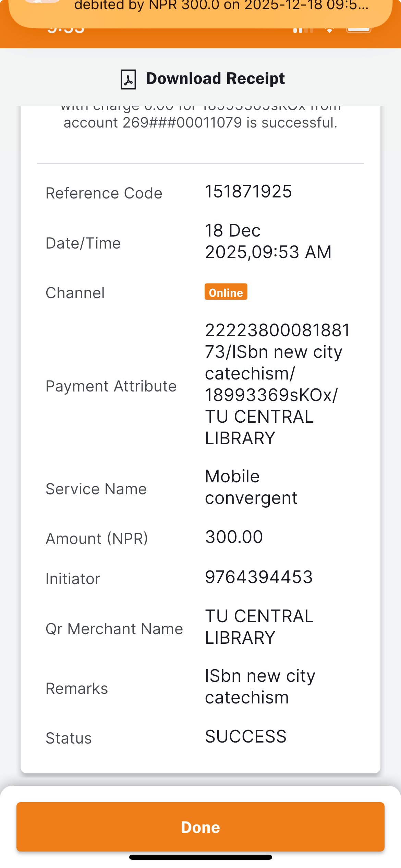401x868 pixels.
Task: Select the reference code 151871925
Action: click(x=248, y=191)
